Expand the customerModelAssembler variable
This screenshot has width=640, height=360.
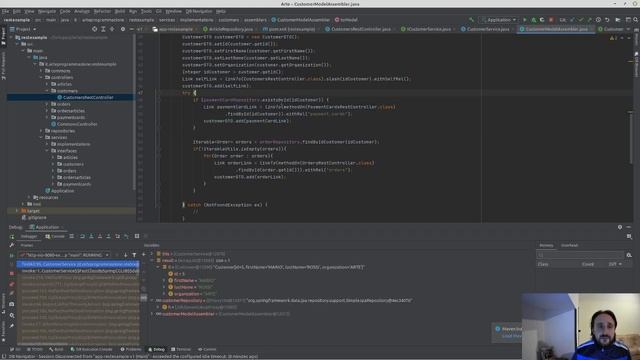pyautogui.click(x=152, y=314)
